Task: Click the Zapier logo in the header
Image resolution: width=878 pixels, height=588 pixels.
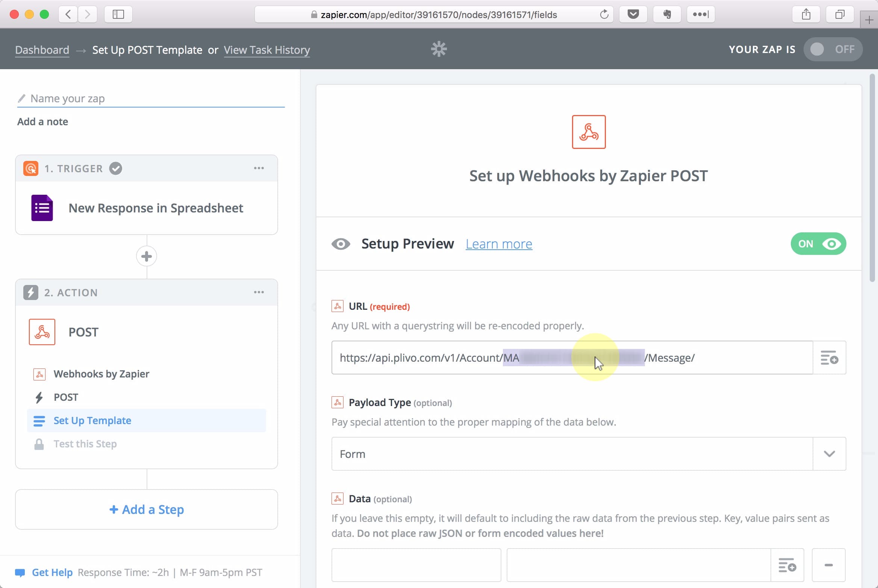Action: coord(439,49)
